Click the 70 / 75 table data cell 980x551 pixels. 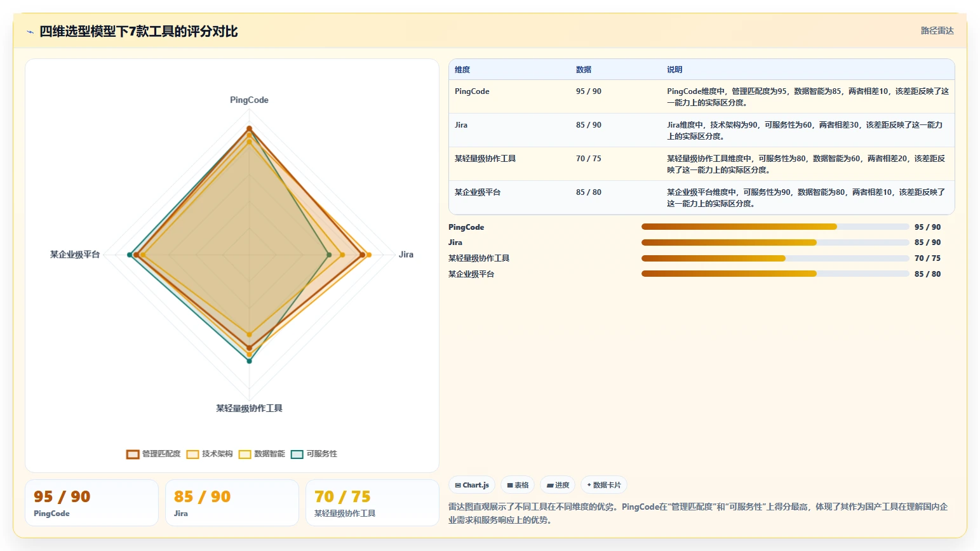point(589,159)
